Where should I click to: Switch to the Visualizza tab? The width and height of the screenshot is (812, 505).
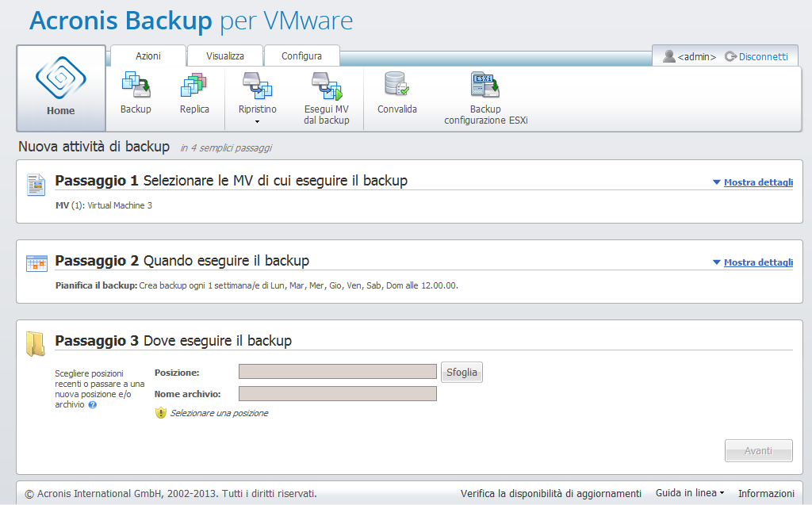coord(225,56)
